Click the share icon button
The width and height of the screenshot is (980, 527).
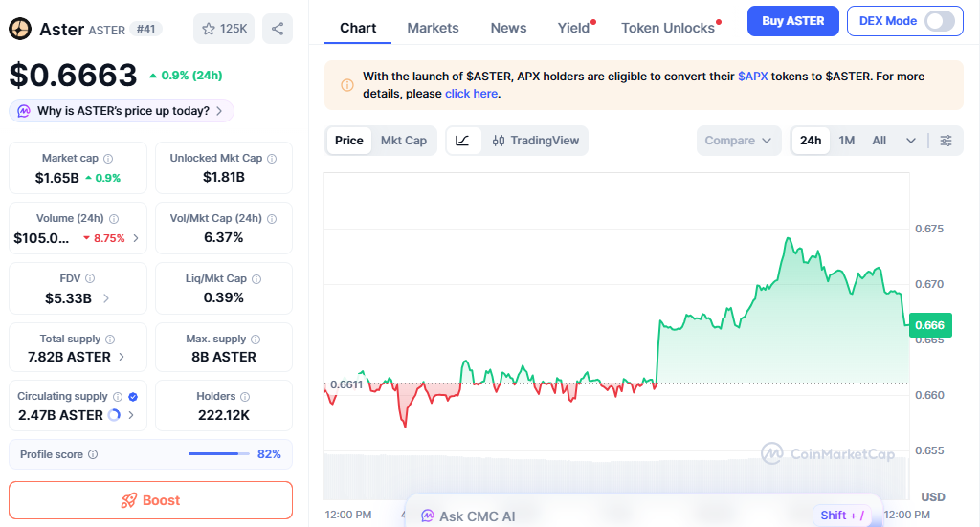[278, 29]
